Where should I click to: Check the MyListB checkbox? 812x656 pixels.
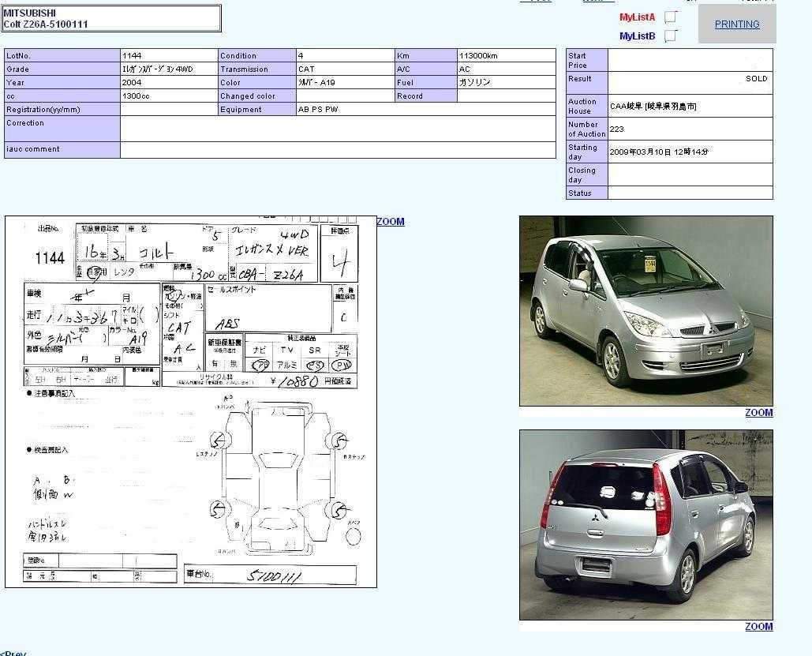[x=671, y=36]
